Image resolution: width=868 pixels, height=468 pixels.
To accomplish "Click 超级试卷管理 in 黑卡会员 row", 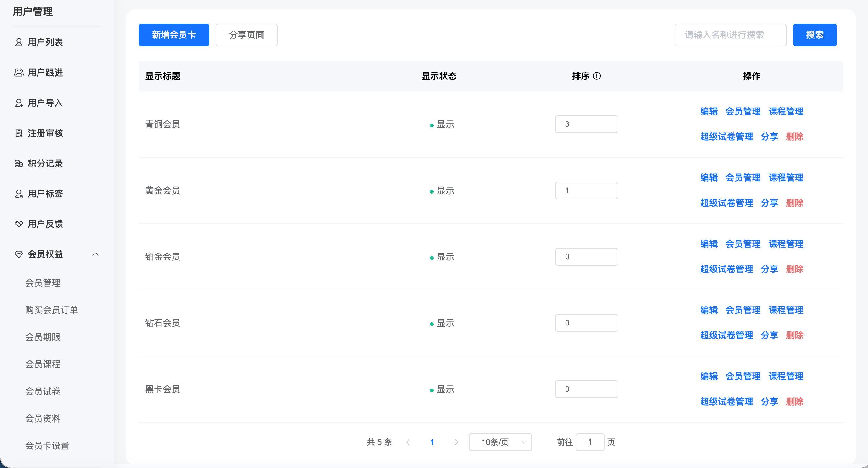I will [726, 402].
